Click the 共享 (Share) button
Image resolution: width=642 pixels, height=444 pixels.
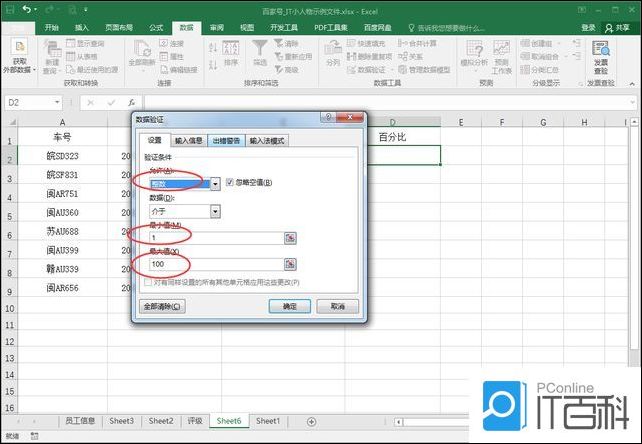coord(617,27)
